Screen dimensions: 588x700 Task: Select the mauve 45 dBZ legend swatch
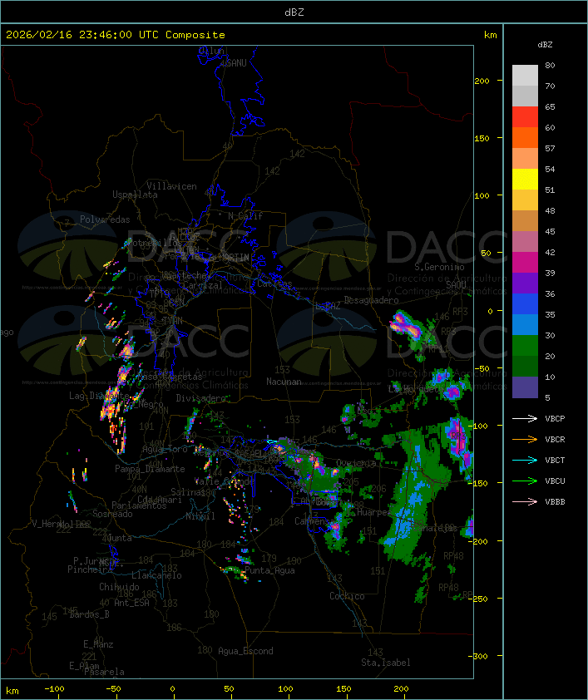coord(525,242)
